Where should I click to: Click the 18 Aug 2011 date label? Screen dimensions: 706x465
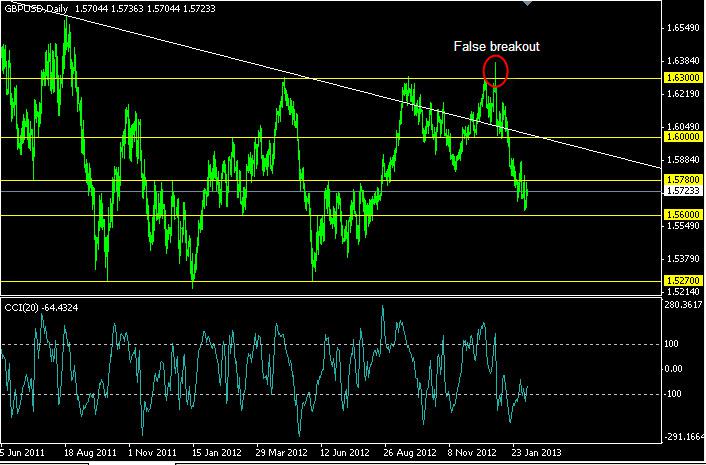90,452
